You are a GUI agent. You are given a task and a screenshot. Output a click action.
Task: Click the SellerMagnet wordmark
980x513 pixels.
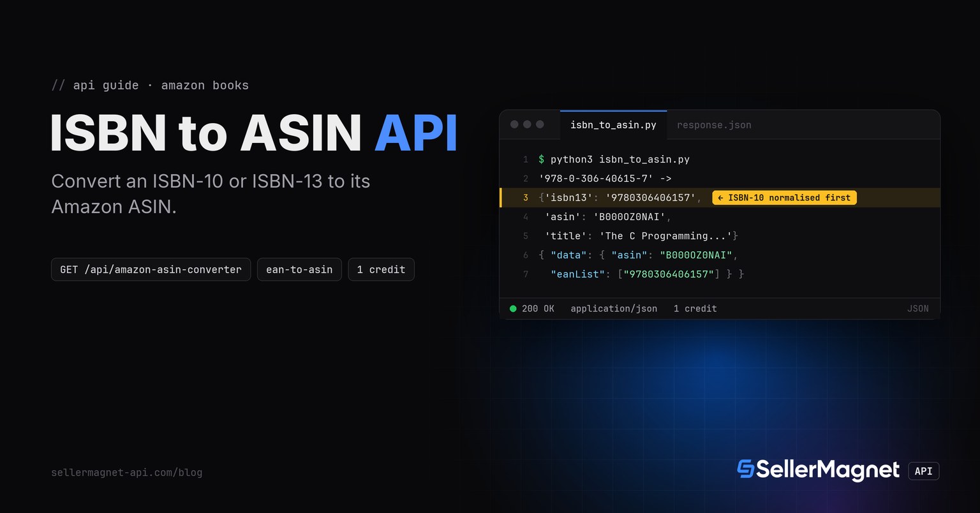coord(828,470)
